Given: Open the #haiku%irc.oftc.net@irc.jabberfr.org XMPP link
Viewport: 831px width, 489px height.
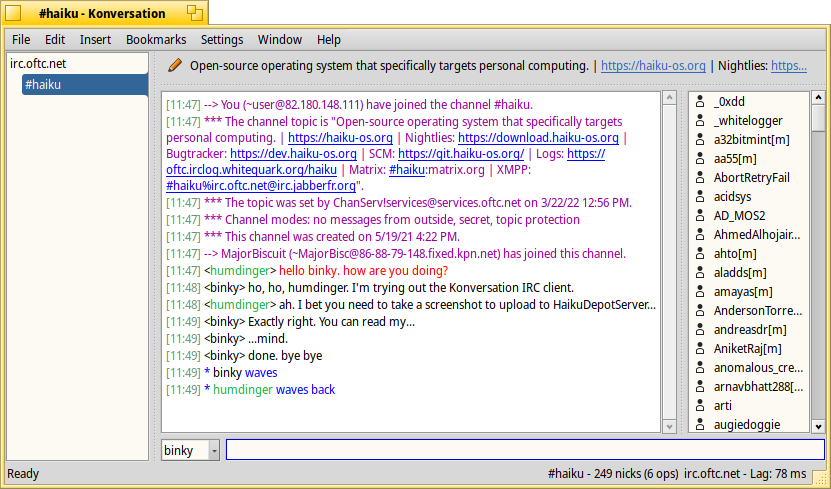Looking at the screenshot, I should pyautogui.click(x=261, y=186).
